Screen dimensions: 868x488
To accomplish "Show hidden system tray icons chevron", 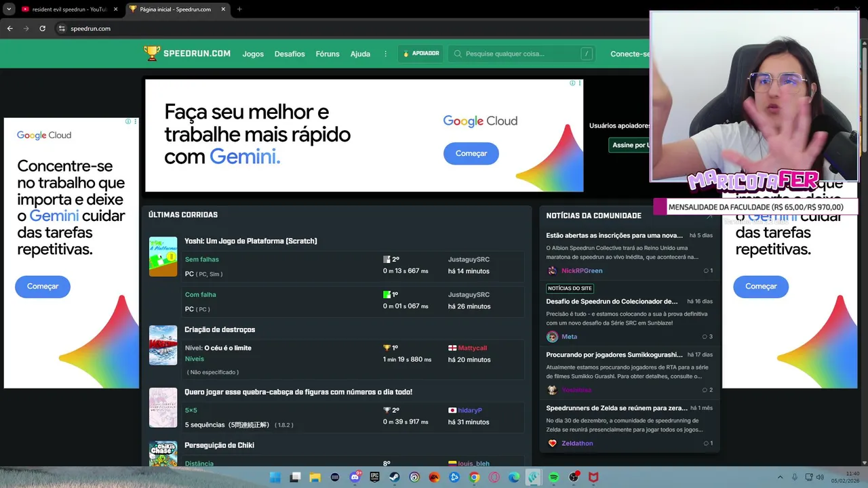I will [x=780, y=477].
